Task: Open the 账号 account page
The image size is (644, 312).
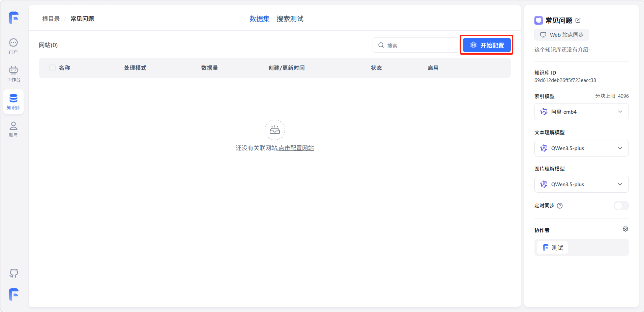Action: [13, 129]
